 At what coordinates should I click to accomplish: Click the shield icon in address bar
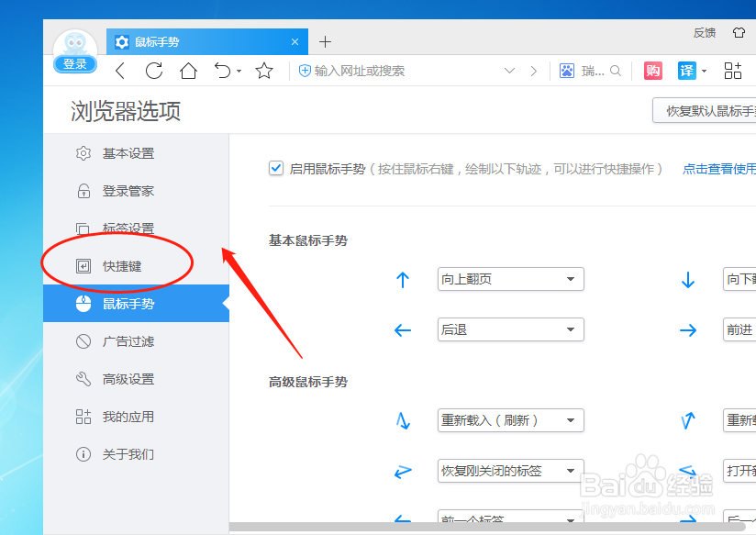click(305, 71)
